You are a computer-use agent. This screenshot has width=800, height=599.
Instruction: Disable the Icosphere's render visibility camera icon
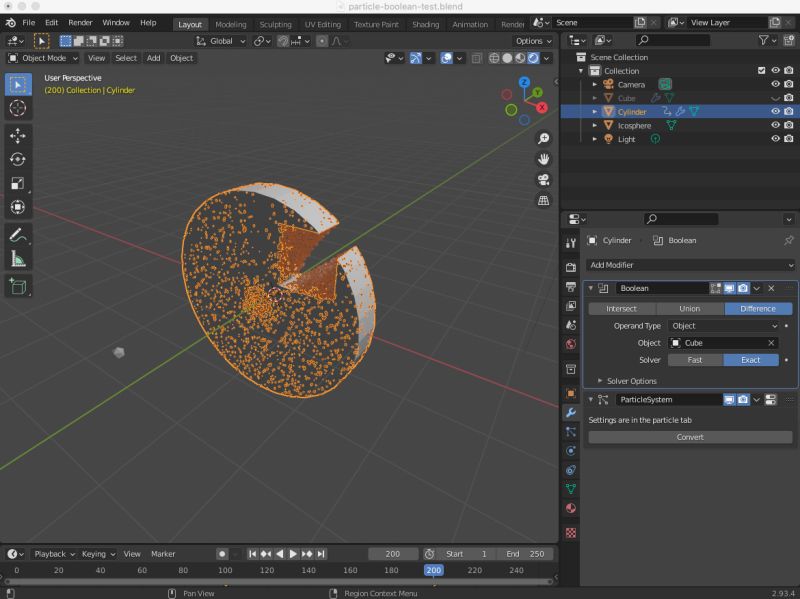(788, 124)
